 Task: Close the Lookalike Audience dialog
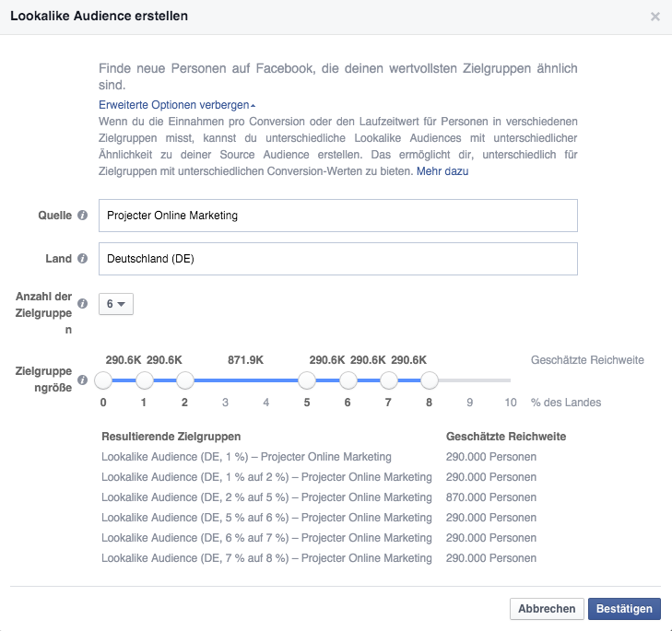[x=654, y=17]
